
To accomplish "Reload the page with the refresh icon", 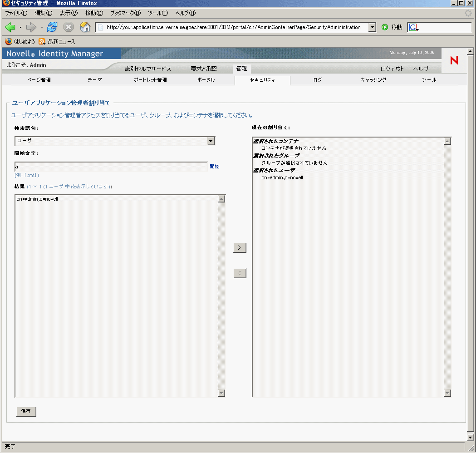I will 52,27.
